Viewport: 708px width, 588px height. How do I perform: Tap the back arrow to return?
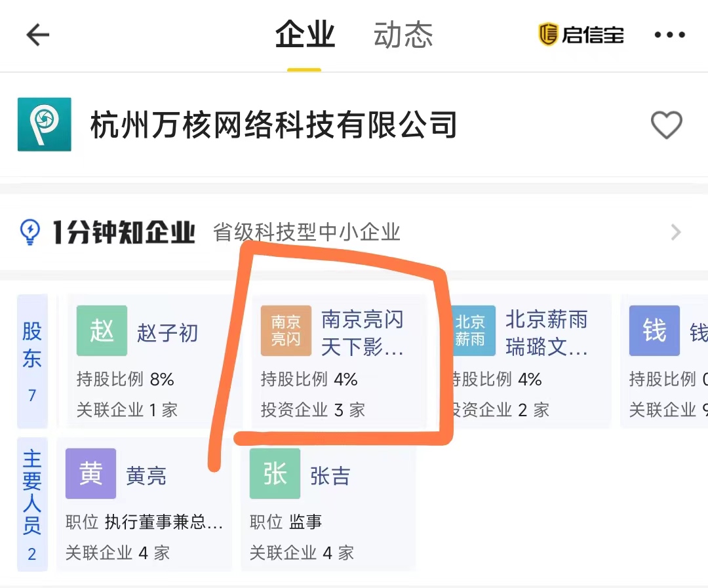click(37, 35)
